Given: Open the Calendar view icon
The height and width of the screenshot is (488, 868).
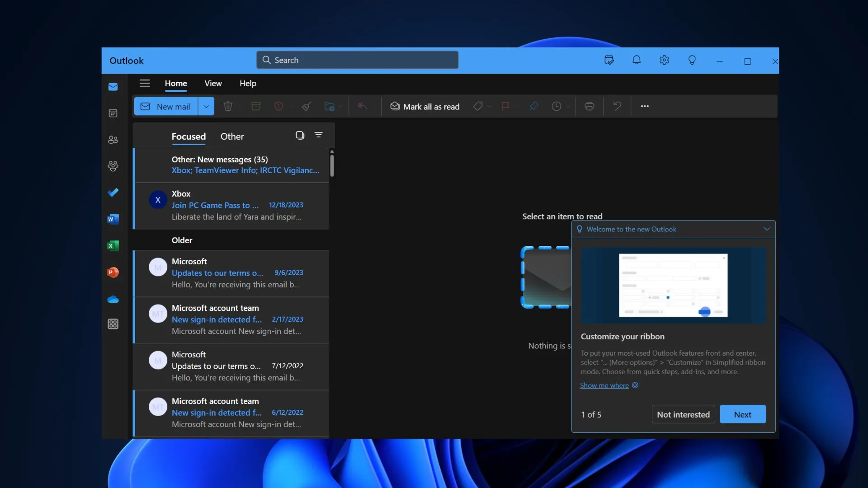Looking at the screenshot, I should [x=113, y=113].
